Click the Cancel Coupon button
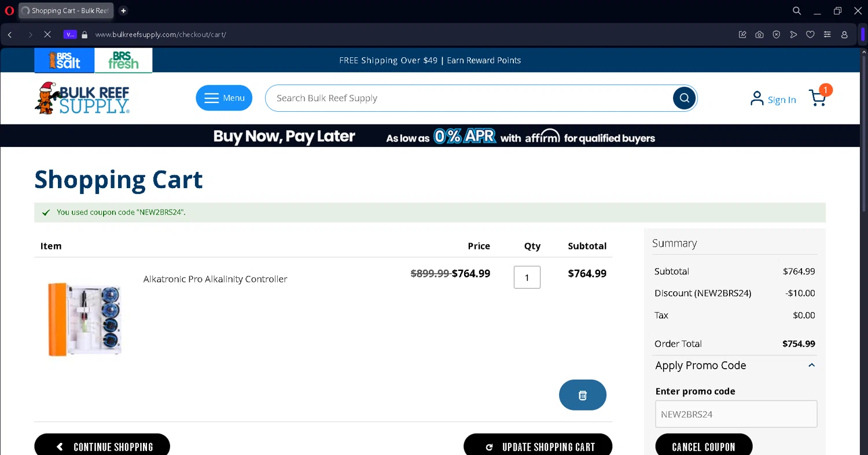 [x=704, y=446]
